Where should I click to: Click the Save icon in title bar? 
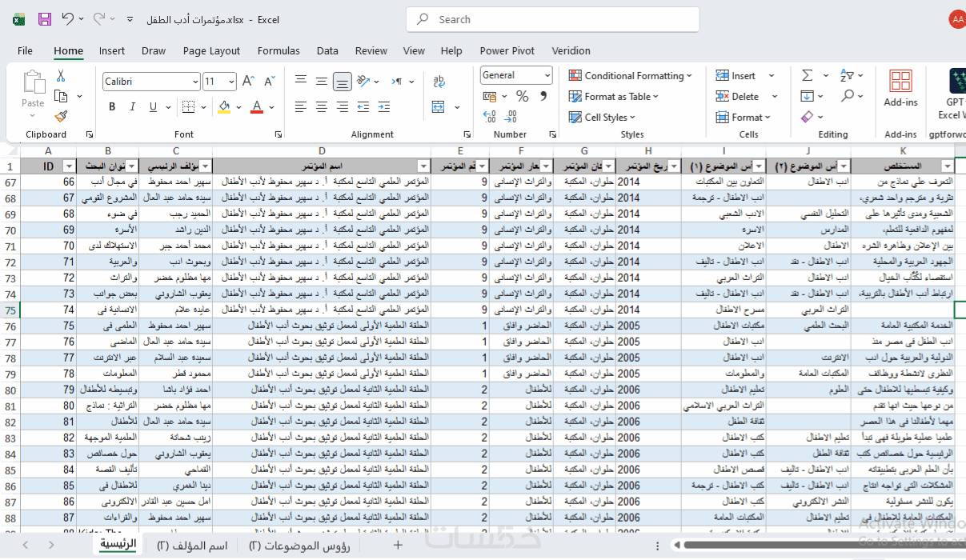[45, 19]
